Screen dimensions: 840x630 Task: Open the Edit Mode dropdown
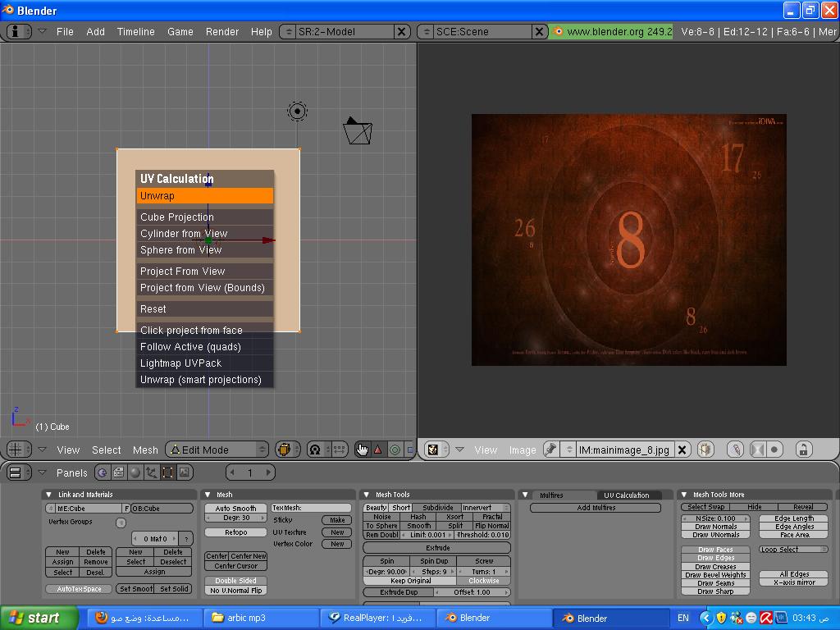coord(217,450)
